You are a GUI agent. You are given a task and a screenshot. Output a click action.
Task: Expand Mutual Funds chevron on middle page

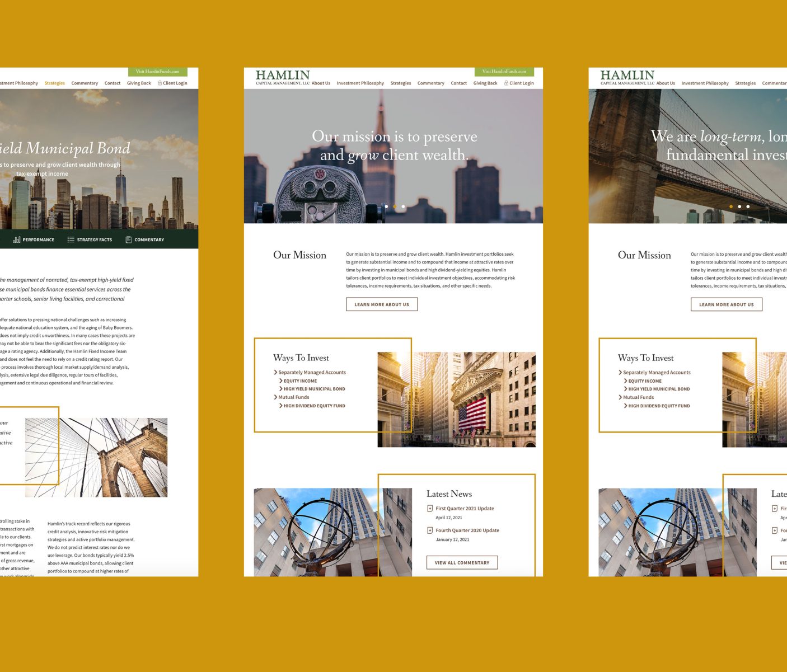275,397
